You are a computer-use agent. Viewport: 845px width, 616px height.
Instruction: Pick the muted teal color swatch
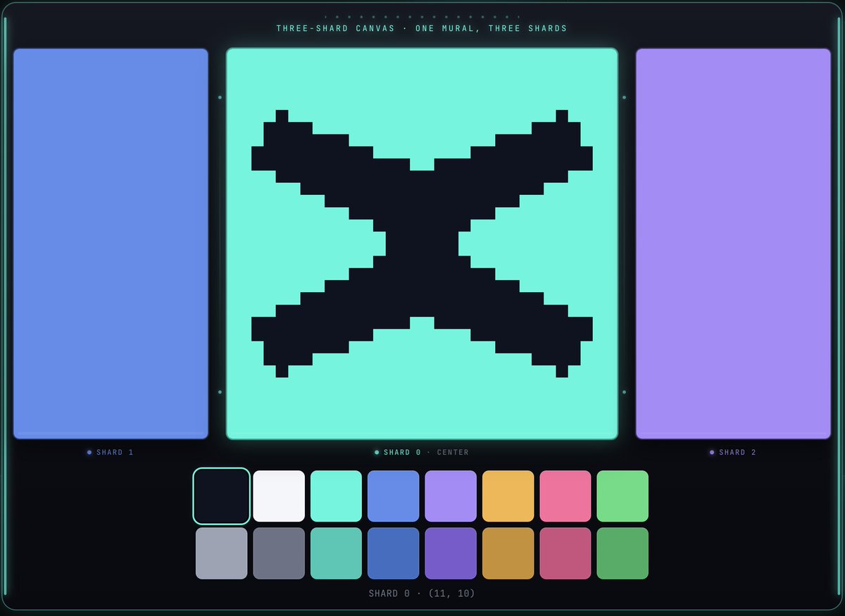tap(336, 553)
